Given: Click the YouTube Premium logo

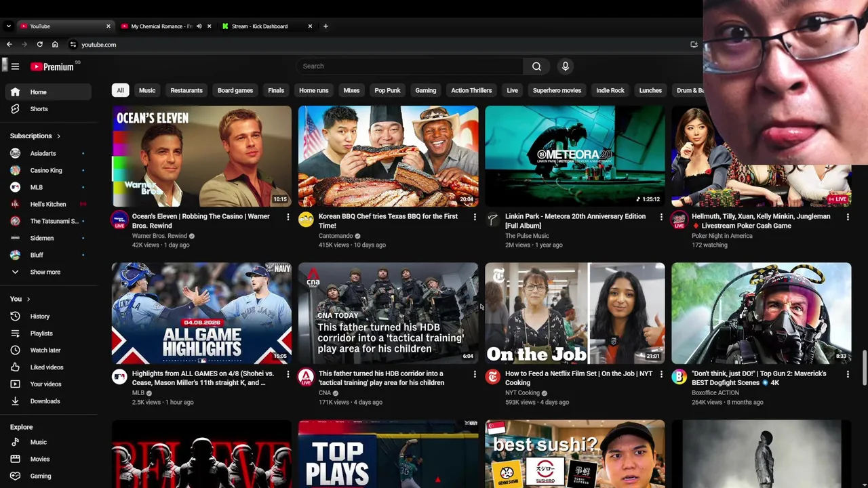Looking at the screenshot, I should (52, 66).
